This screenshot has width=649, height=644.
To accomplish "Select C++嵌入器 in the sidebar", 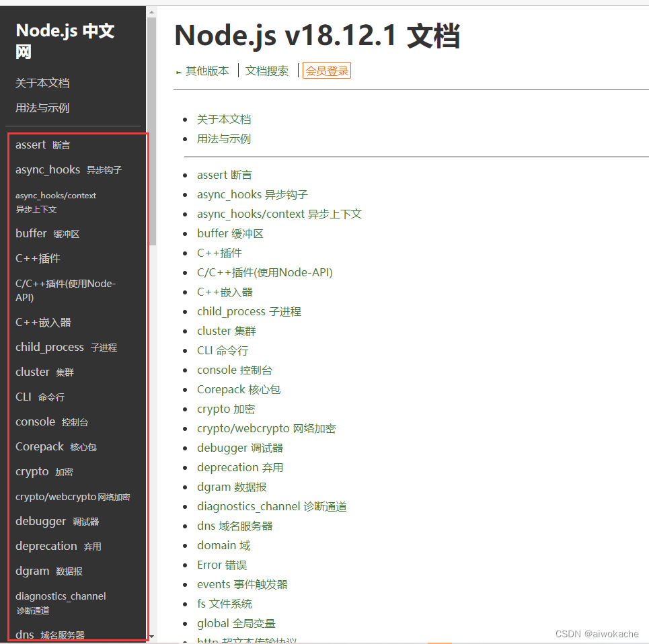I will (x=43, y=322).
